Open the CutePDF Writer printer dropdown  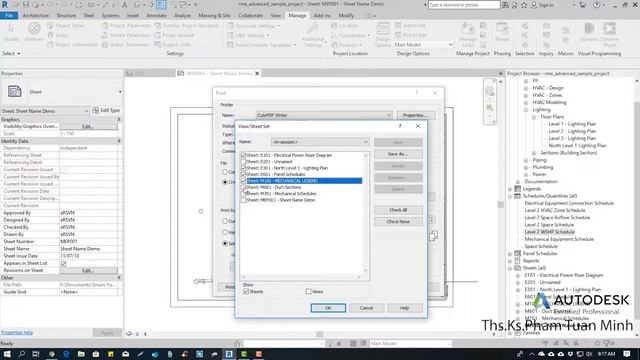(x=324, y=115)
